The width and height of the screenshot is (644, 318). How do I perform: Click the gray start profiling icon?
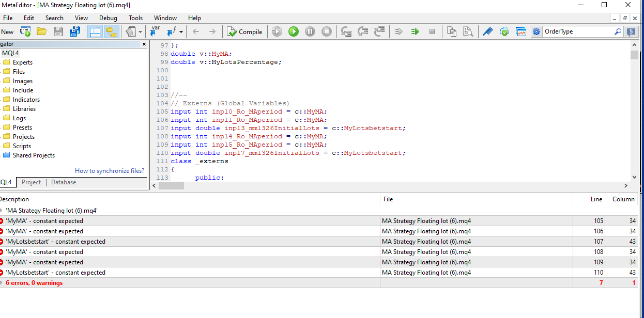(398, 31)
